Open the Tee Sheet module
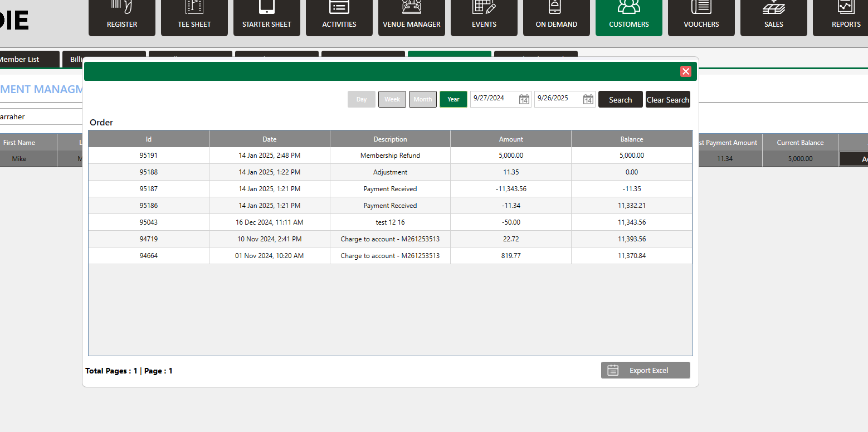Image resolution: width=868 pixels, height=432 pixels. 194,18
